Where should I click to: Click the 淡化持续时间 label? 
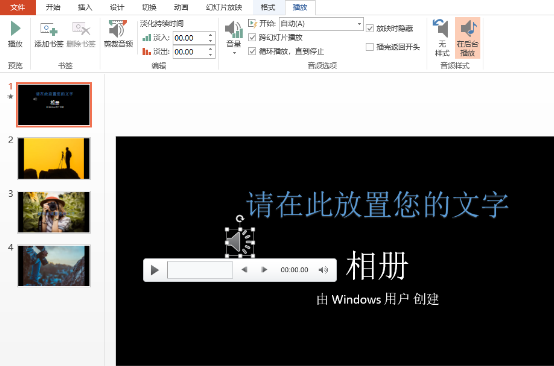pos(162,24)
